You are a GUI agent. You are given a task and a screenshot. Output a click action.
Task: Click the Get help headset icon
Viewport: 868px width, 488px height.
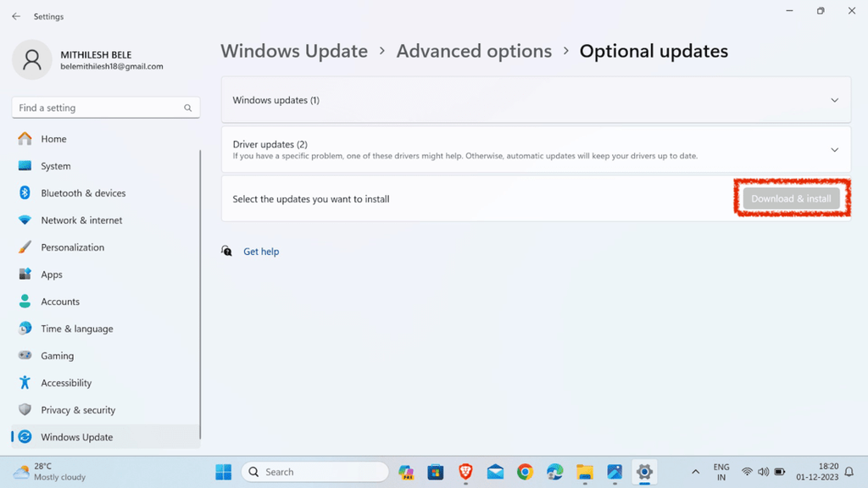point(226,251)
